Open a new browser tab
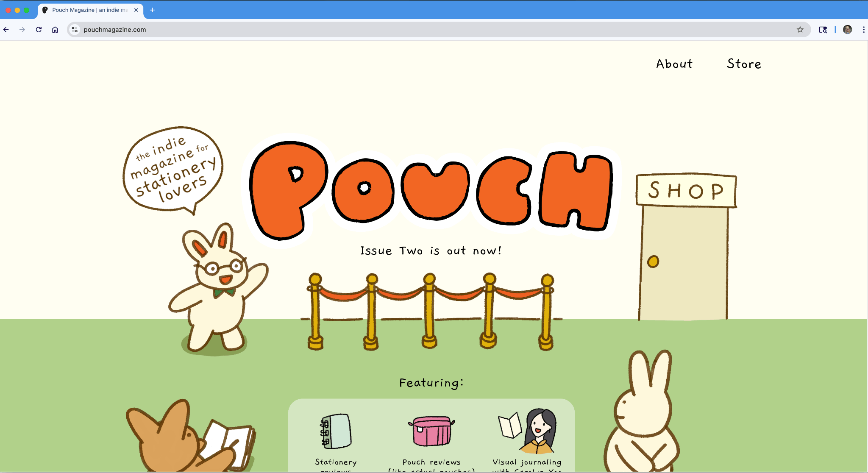868x473 pixels. click(x=153, y=10)
